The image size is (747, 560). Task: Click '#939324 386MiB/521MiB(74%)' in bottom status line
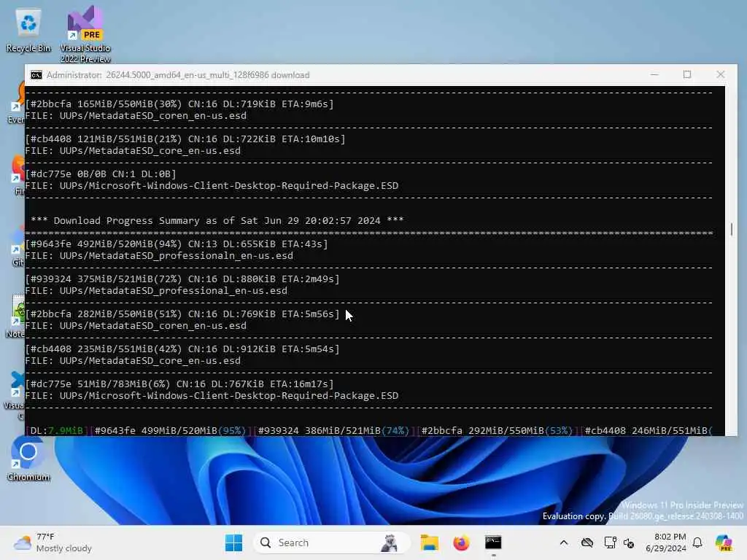click(x=333, y=430)
